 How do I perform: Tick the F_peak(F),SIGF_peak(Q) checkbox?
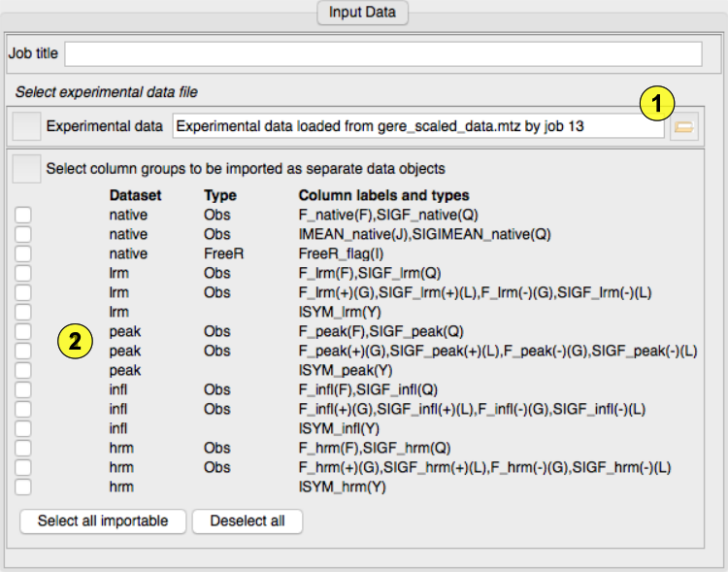23,331
